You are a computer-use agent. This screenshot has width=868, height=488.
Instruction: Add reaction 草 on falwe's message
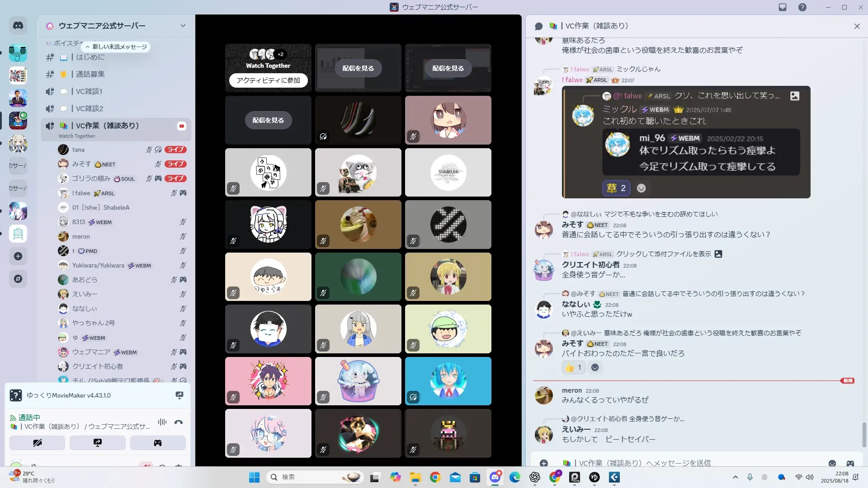(616, 188)
